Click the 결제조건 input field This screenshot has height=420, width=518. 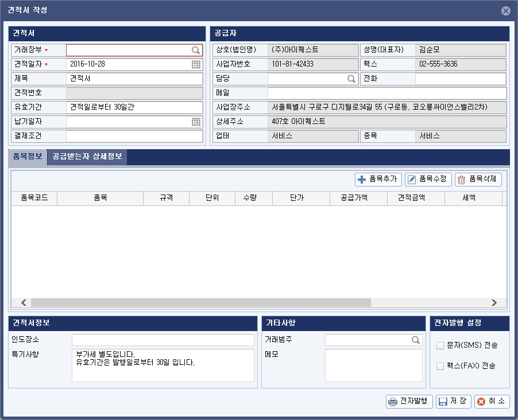(134, 136)
